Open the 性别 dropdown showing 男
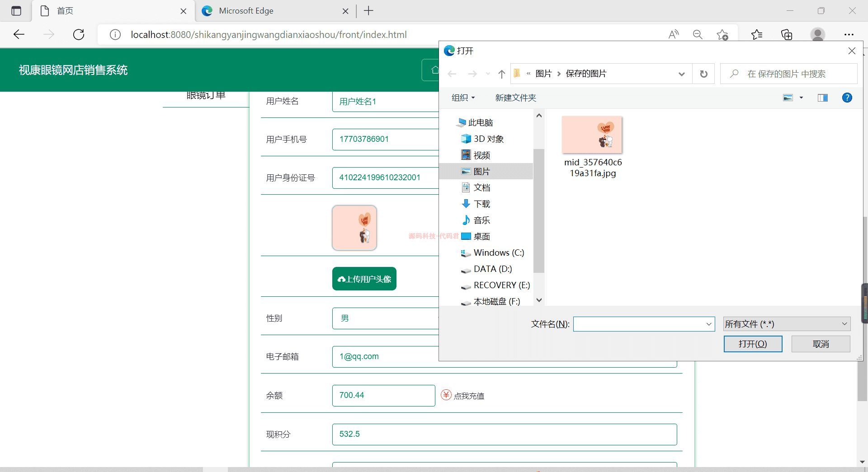868x472 pixels. [386, 318]
